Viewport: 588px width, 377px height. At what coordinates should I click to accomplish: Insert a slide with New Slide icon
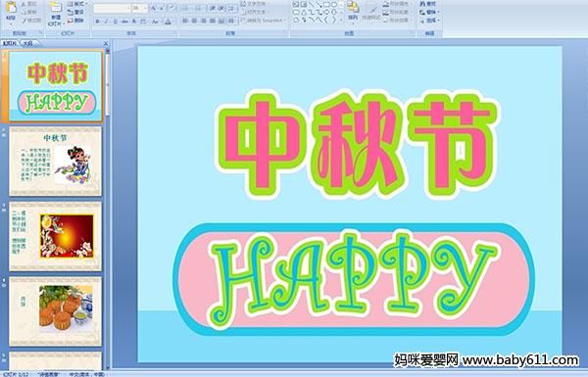56,8
